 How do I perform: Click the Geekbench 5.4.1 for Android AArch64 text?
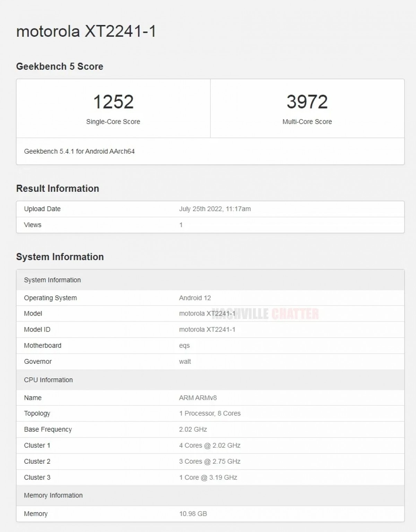[x=80, y=151]
